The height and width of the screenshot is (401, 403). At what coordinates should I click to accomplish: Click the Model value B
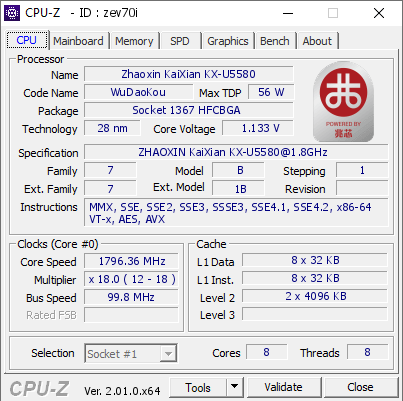(x=238, y=170)
